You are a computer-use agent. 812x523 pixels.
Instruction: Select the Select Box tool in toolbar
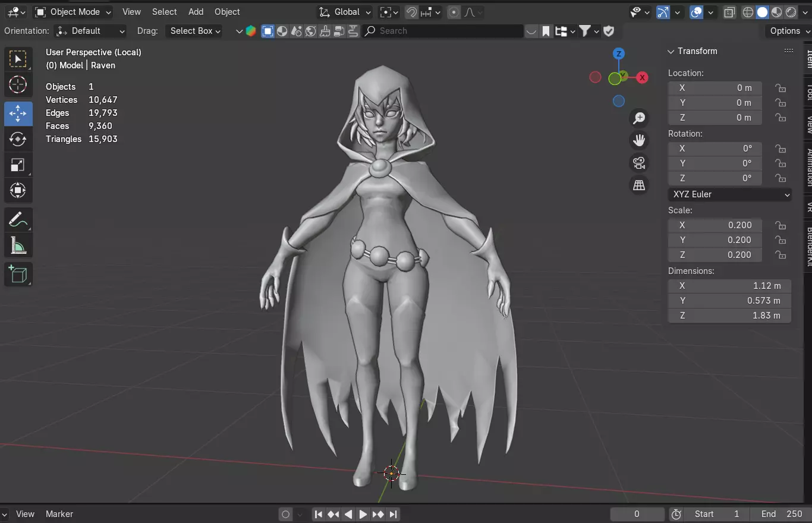pyautogui.click(x=18, y=59)
